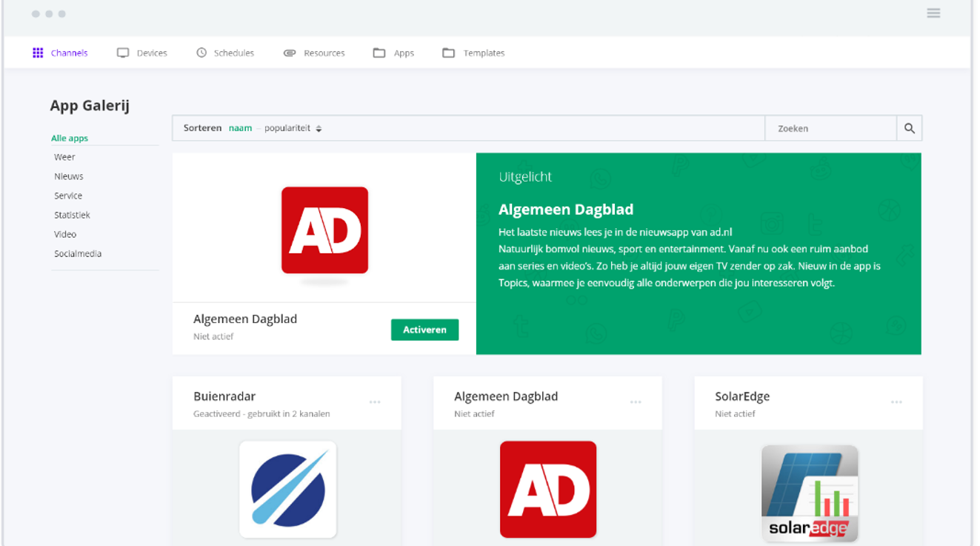This screenshot has height=546, width=980.
Task: Click 'Geactiveerd - gebruikt in 2 kanalen' text
Action: (261, 413)
